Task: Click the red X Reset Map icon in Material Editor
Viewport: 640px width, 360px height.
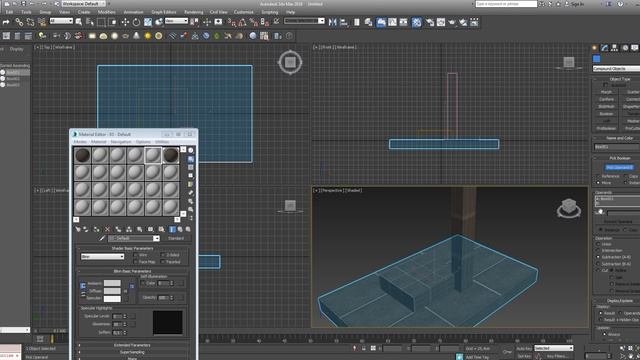Action: point(107,229)
